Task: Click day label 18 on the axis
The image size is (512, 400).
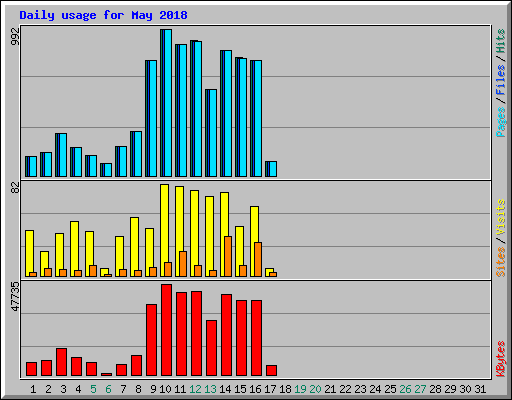Action: [285, 389]
